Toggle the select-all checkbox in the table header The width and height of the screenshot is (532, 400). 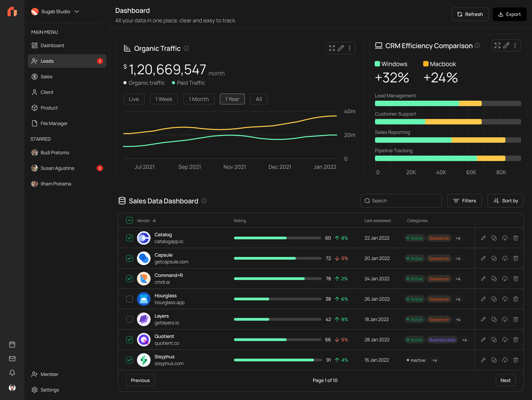pyautogui.click(x=129, y=220)
